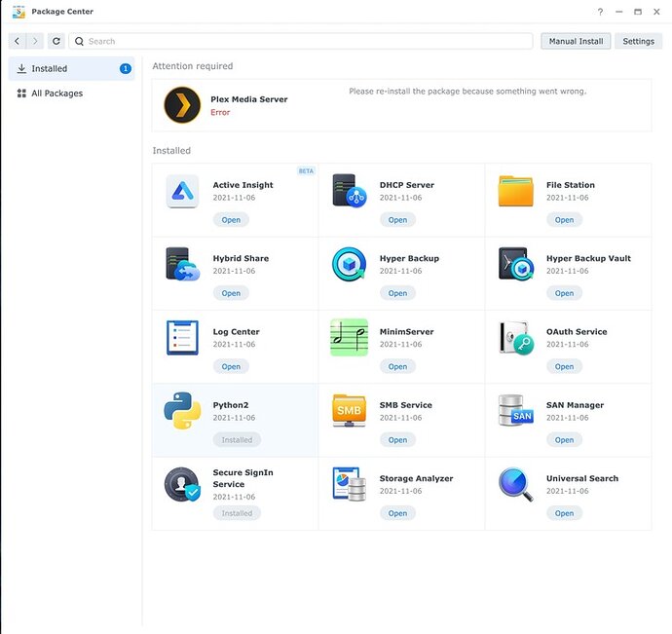Click the Plex Media Server title

coord(249,99)
